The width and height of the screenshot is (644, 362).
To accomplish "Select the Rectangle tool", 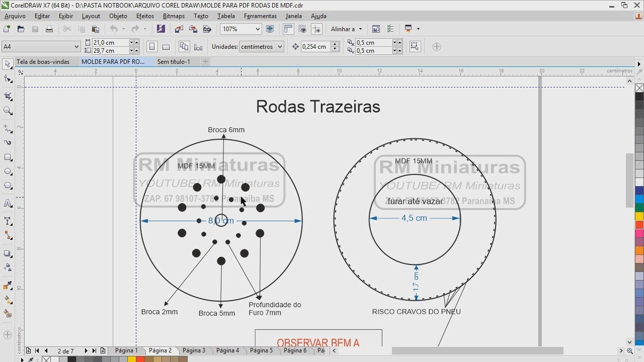I will pos(8,157).
